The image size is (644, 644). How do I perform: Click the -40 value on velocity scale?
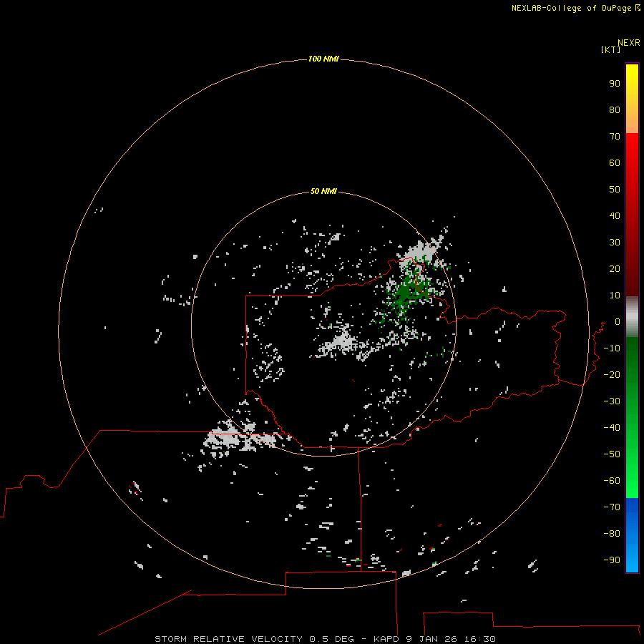tap(612, 428)
